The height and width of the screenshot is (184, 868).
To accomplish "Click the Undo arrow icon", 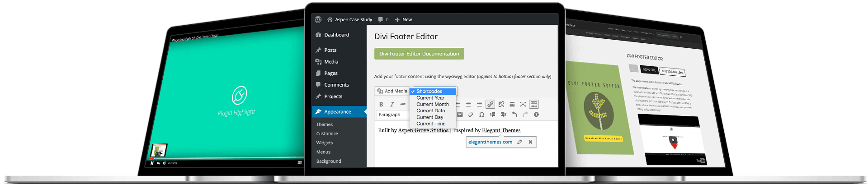I will coord(514,115).
